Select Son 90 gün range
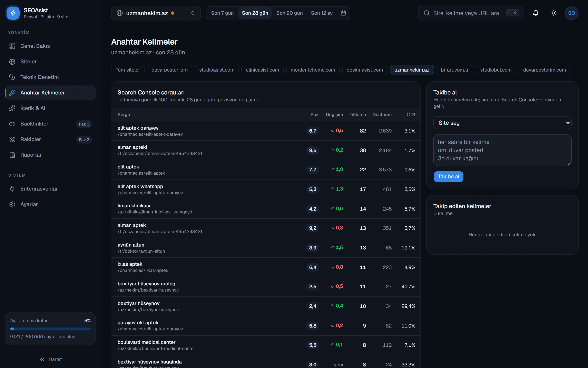The image size is (588, 368). 289,13
